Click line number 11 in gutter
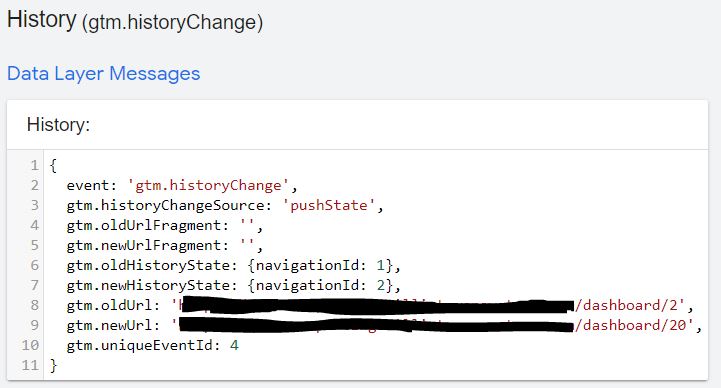 [30, 365]
